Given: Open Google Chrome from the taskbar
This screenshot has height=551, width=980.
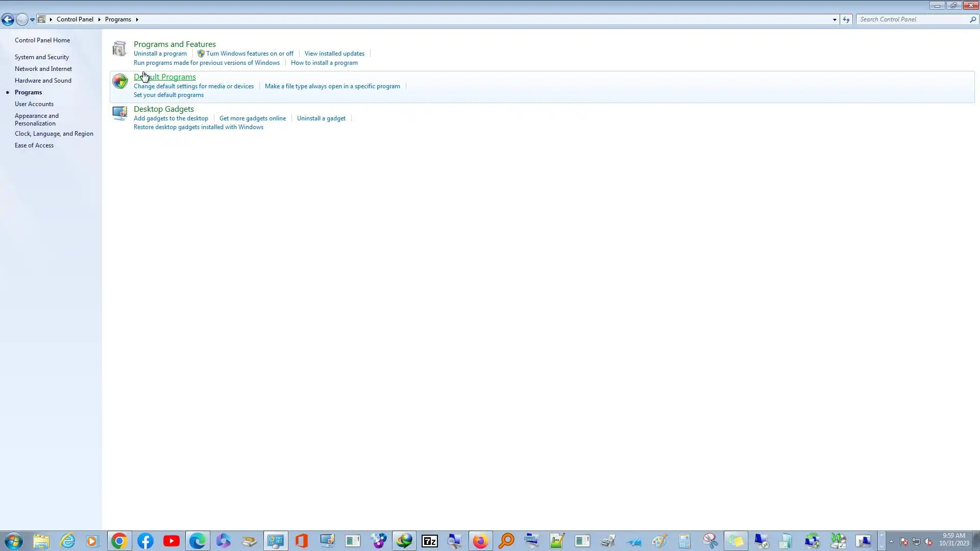Looking at the screenshot, I should click(x=119, y=541).
